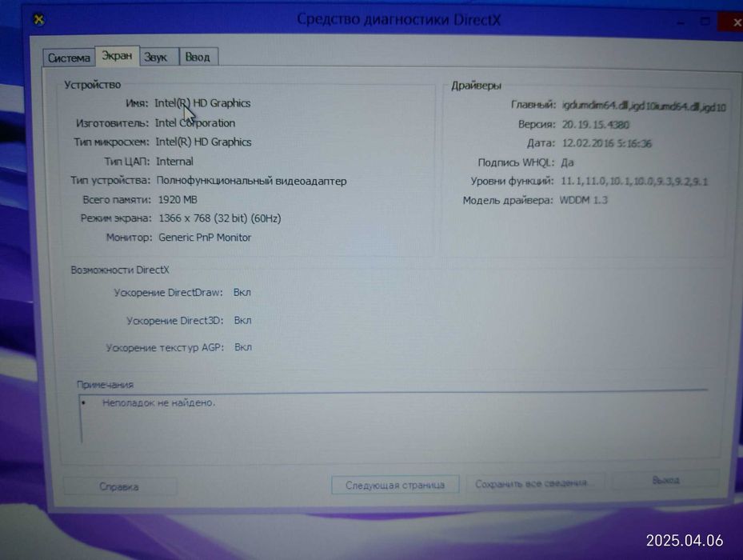The image size is (743, 560).
Task: Click the Выход button
Action: tap(665, 480)
